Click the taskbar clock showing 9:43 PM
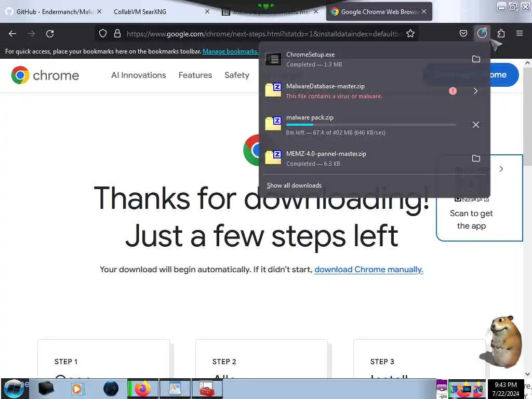532x399 pixels. [x=506, y=389]
